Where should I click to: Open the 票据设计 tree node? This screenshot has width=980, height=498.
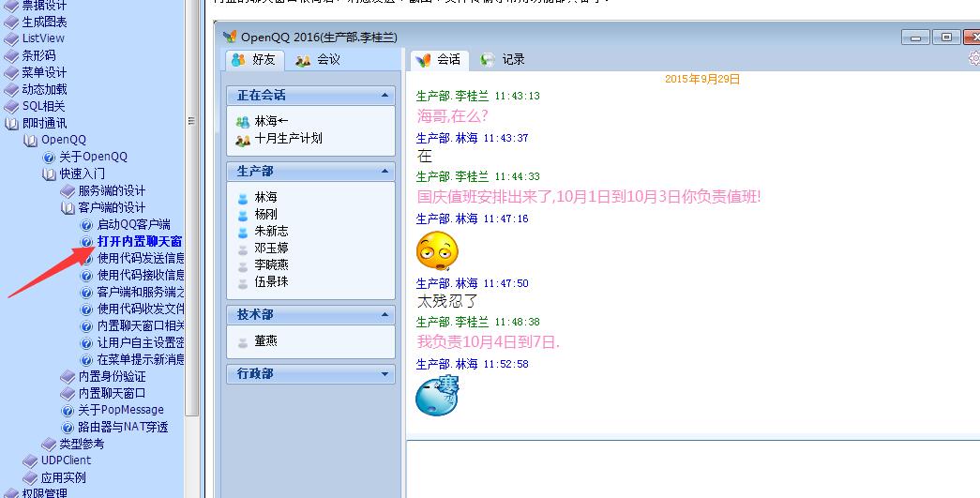pos(44,6)
